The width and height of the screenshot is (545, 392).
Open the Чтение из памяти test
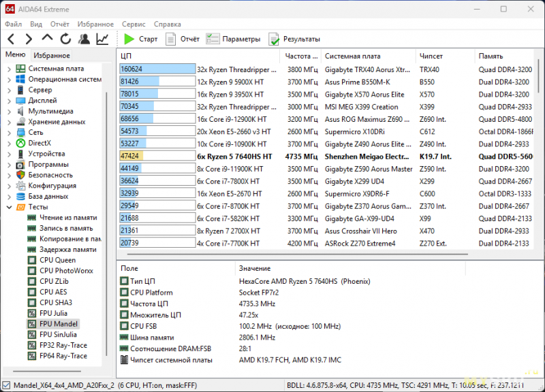tap(68, 218)
